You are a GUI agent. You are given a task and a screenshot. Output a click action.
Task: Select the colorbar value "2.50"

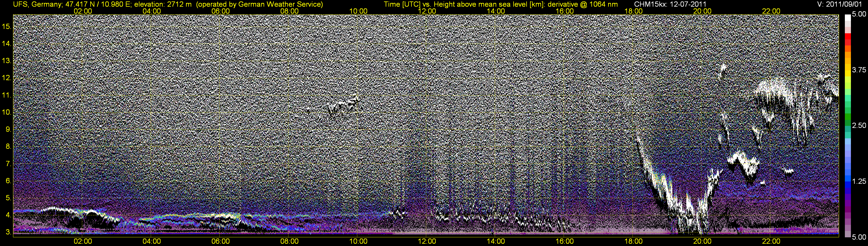pyautogui.click(x=859, y=126)
